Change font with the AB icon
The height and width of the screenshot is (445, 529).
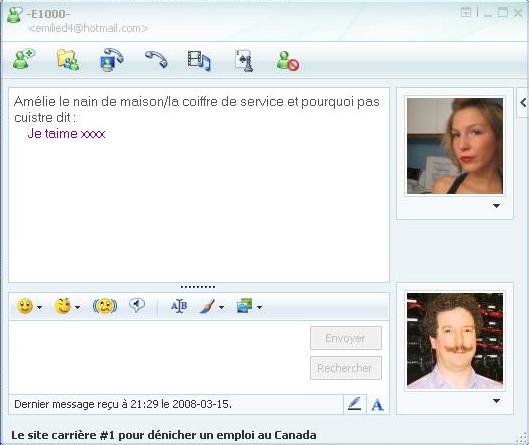point(179,306)
